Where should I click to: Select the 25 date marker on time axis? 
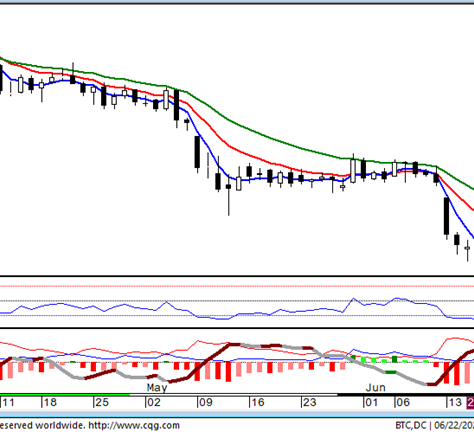click(102, 402)
